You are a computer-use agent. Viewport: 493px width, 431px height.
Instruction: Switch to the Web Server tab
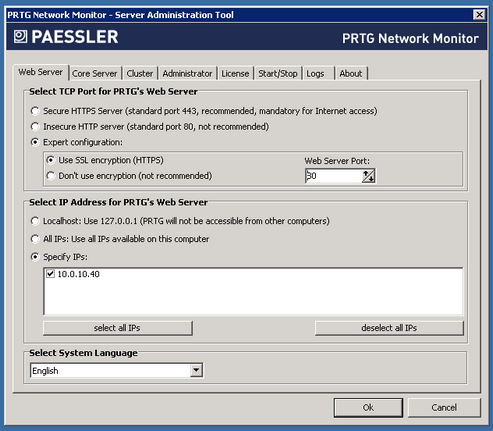(40, 72)
